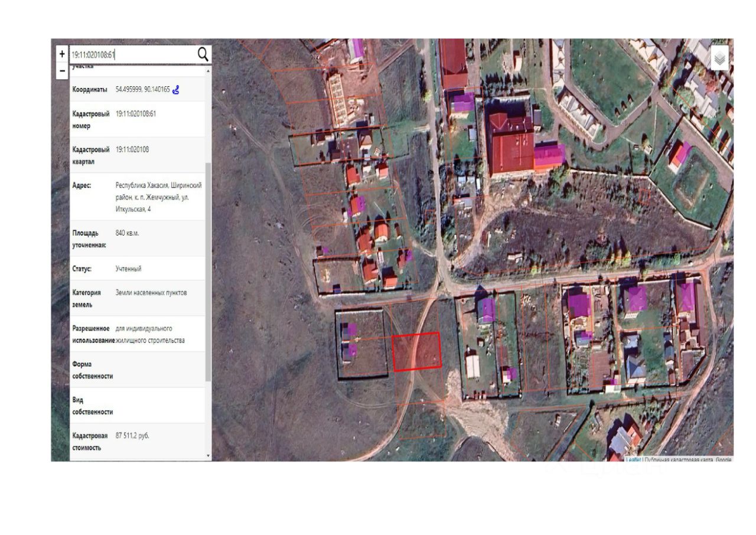Image resolution: width=756 pixels, height=535 pixels.
Task: Click the Кадастровый квартал label
Action: click(91, 155)
